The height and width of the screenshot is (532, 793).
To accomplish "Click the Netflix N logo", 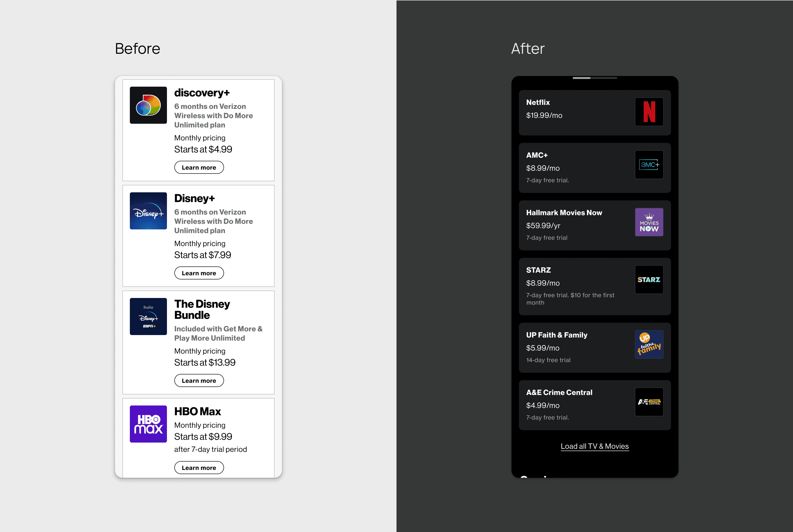I will pos(649,112).
